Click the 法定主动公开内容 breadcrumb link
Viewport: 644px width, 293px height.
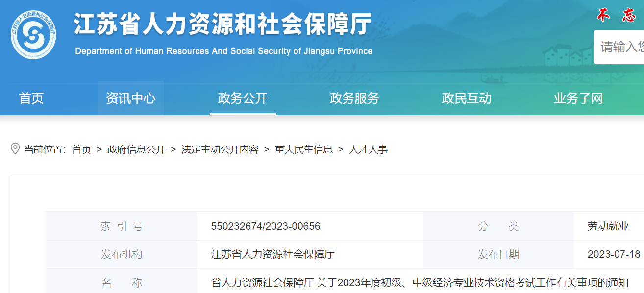point(220,149)
